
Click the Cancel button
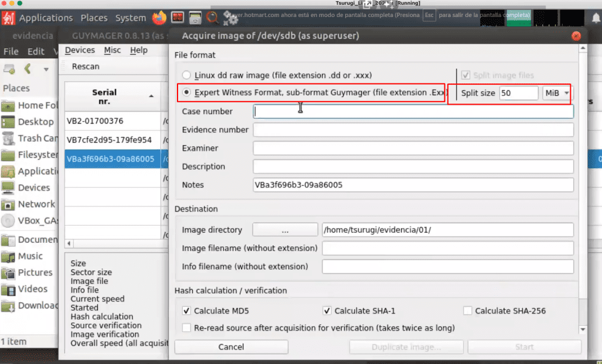coord(231,347)
